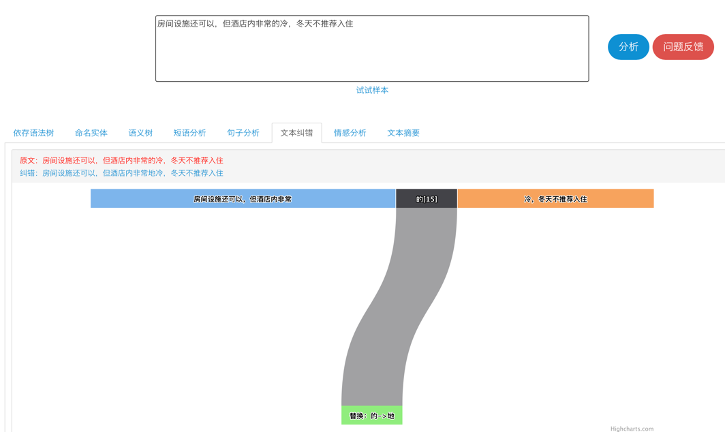Viewport: 725px width, 433px height.
Task: Click into the text input box
Action: [x=372, y=50]
